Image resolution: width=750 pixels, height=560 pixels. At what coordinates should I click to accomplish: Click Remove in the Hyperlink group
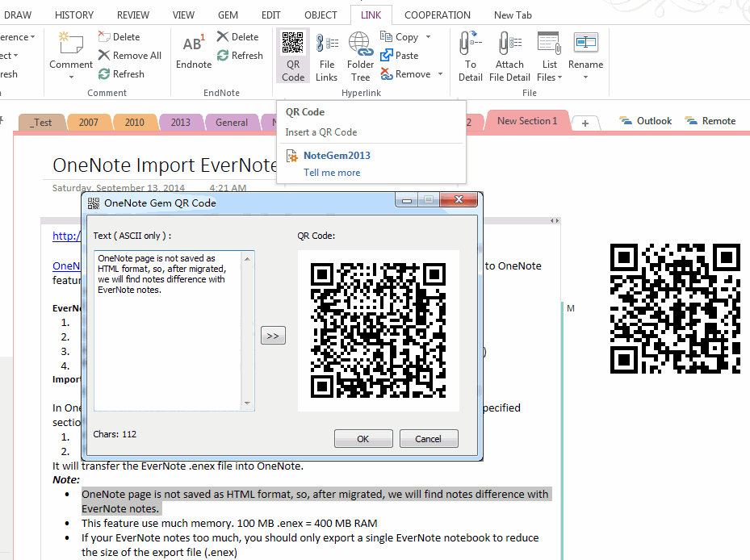pos(405,74)
